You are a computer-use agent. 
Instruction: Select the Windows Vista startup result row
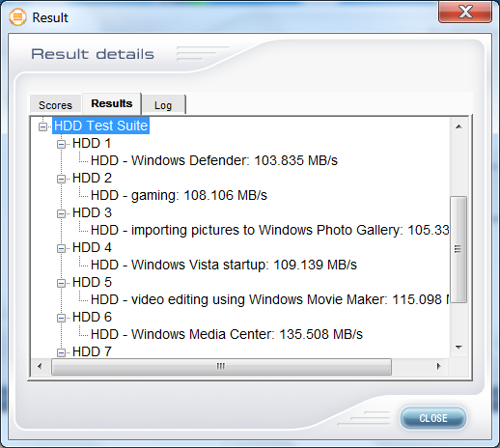pos(224,265)
